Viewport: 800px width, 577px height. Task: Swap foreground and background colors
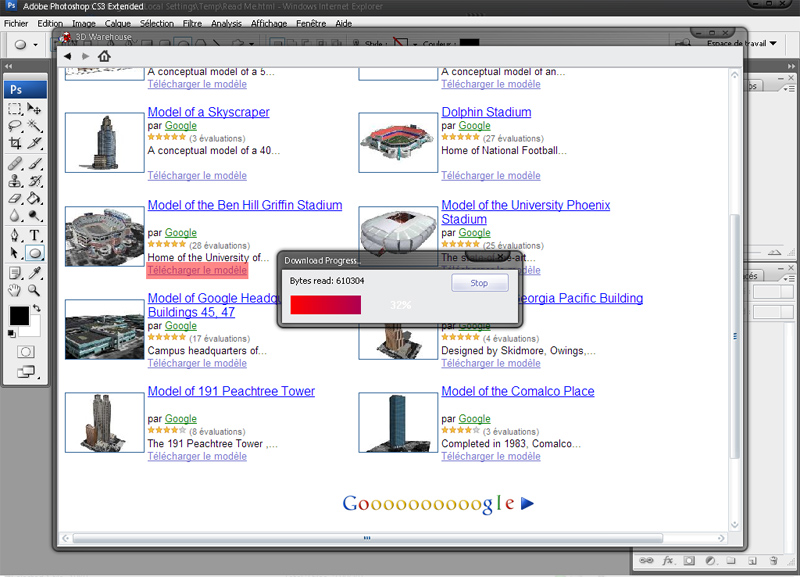[x=37, y=308]
